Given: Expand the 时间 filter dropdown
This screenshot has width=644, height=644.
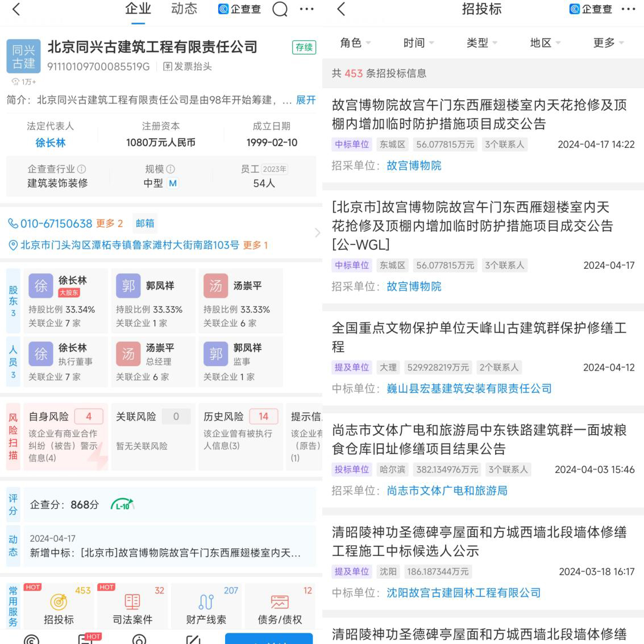Looking at the screenshot, I should (418, 43).
